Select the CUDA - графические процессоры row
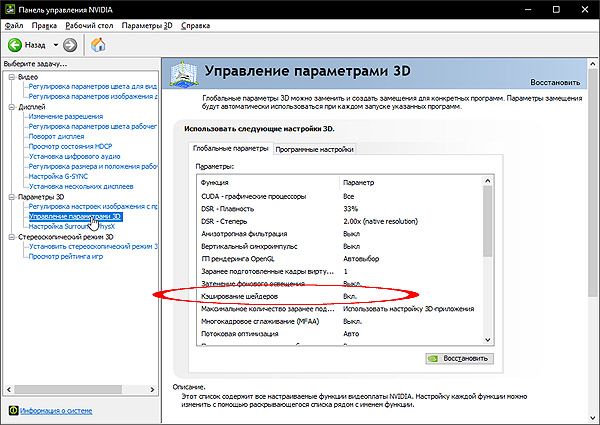This screenshot has height=425, width=600. [x=340, y=196]
